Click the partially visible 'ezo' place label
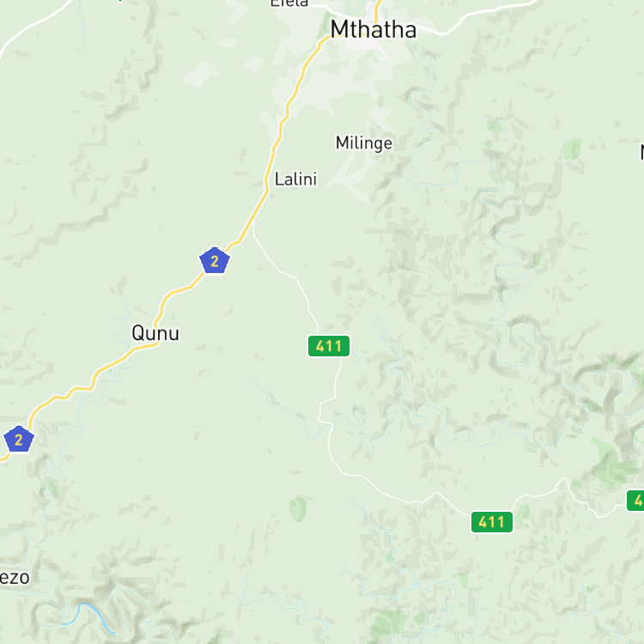The height and width of the screenshot is (644, 644). pos(15,578)
